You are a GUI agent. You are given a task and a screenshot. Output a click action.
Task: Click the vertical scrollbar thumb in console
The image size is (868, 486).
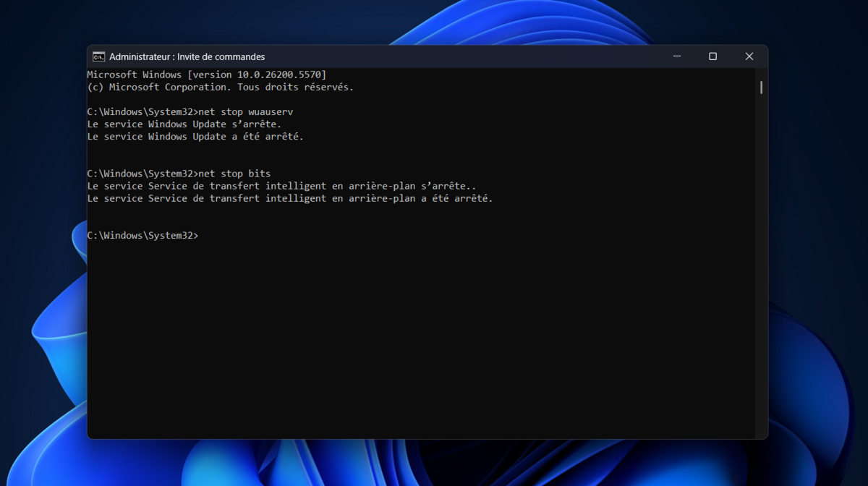pyautogui.click(x=761, y=88)
